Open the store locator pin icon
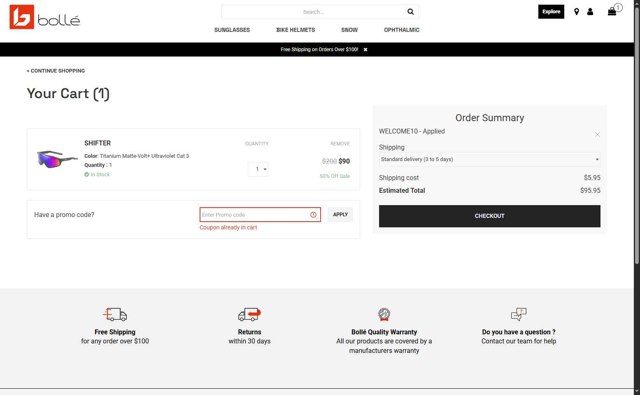The width and height of the screenshot is (640, 395). [x=576, y=12]
